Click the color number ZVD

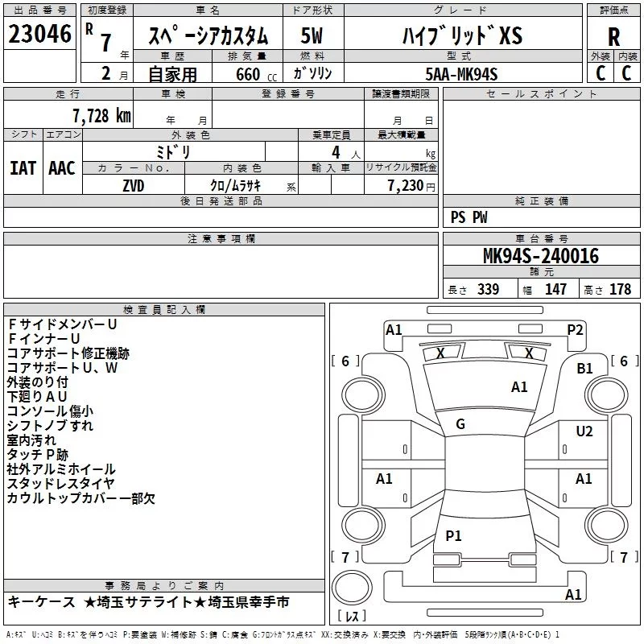134,186
